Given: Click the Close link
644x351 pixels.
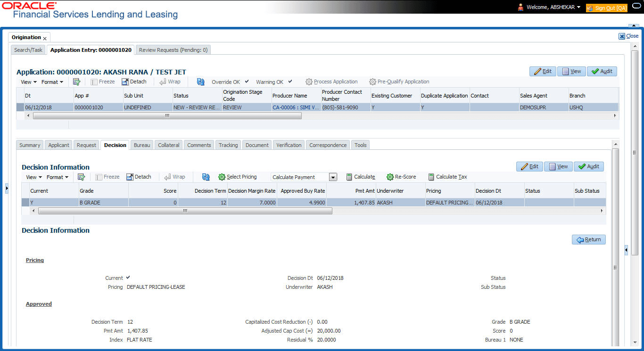Looking at the screenshot, I should [x=629, y=36].
